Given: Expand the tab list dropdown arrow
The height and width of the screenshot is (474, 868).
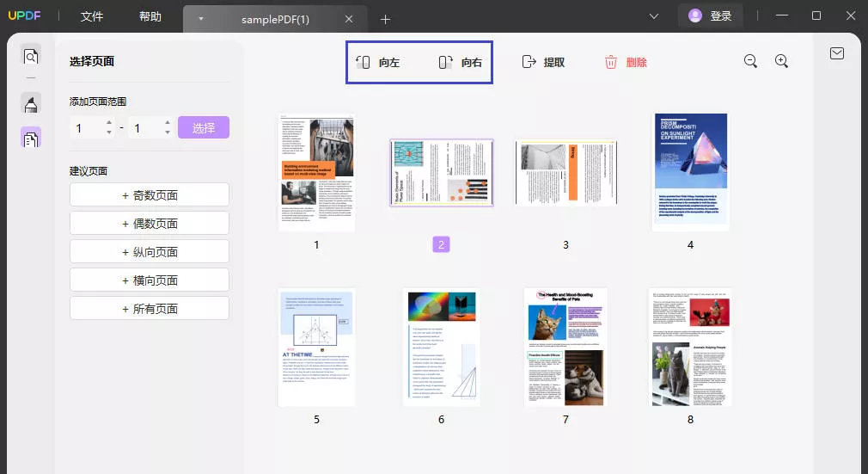Looking at the screenshot, I should pos(201,19).
